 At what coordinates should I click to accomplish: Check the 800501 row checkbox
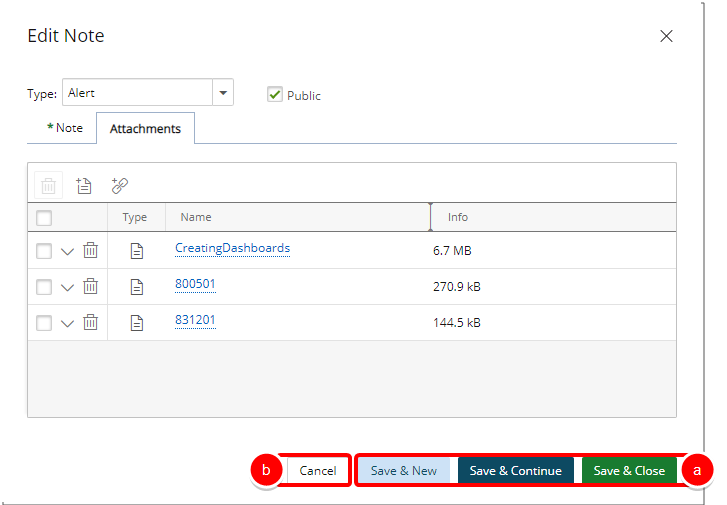[x=44, y=287]
